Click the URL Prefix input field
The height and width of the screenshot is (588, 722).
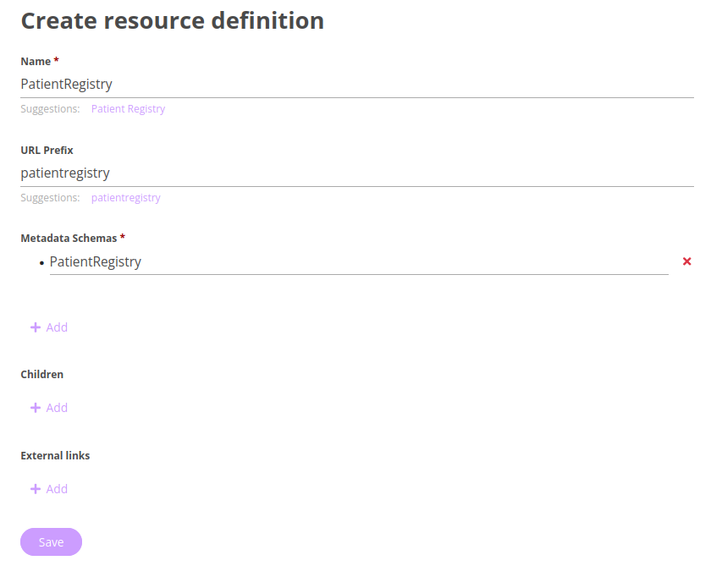coord(357,173)
